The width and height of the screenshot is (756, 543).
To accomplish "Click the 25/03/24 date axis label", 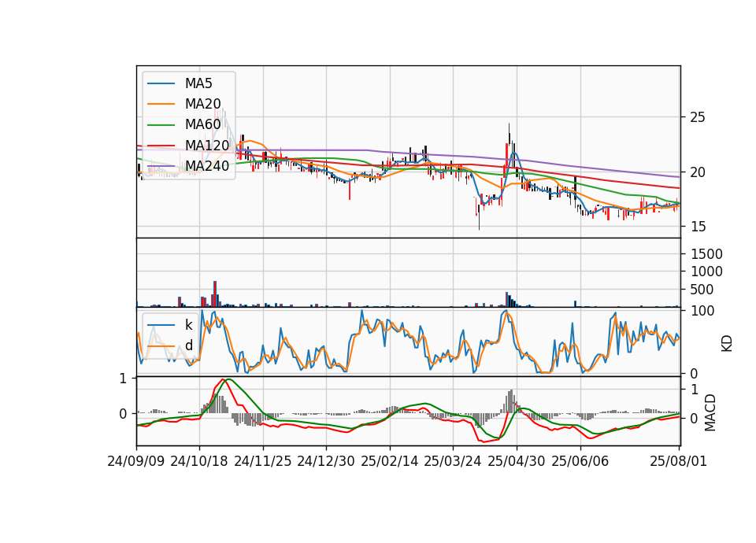I will tap(453, 461).
